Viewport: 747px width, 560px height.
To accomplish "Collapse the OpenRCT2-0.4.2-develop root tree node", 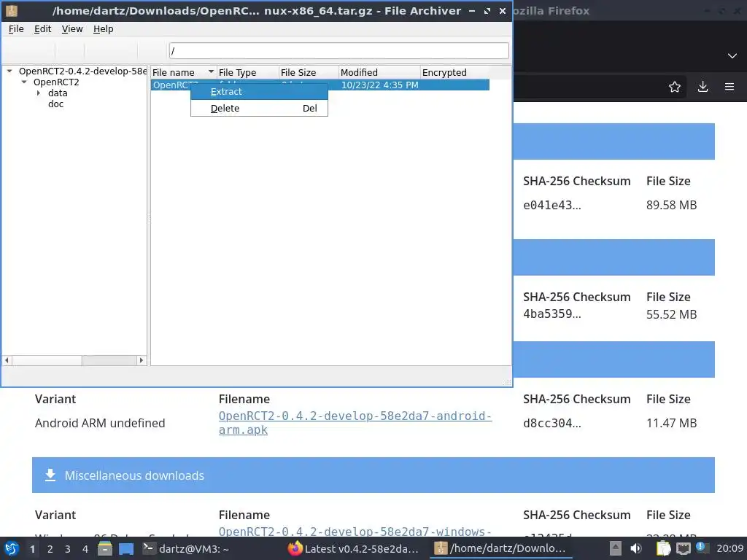I will point(9,71).
